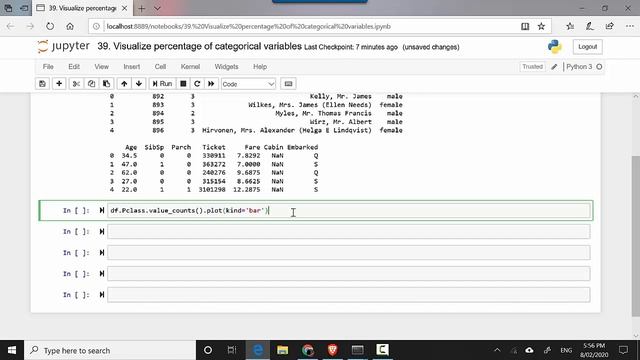Open File Explorer from the taskbar
Screen dimensions: 640x360
point(282,350)
